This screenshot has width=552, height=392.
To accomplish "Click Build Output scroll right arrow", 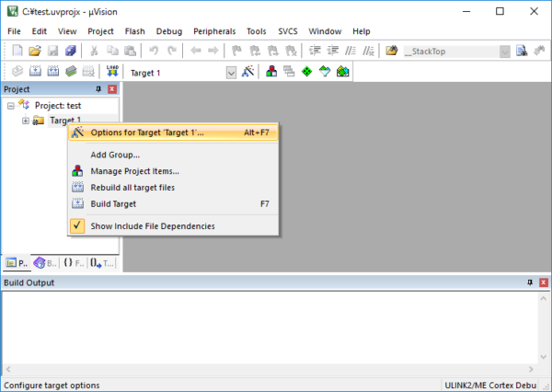I will [531, 369].
